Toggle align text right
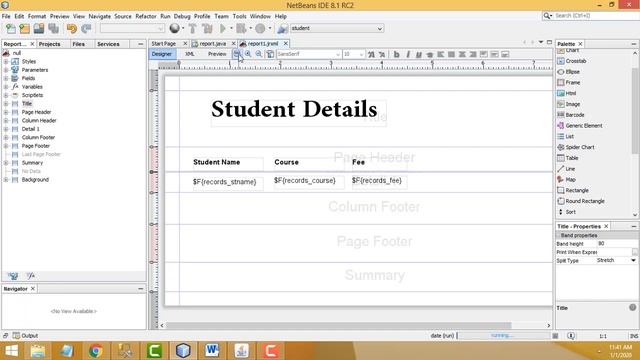Viewport: 640px width, 360px height. point(473,54)
